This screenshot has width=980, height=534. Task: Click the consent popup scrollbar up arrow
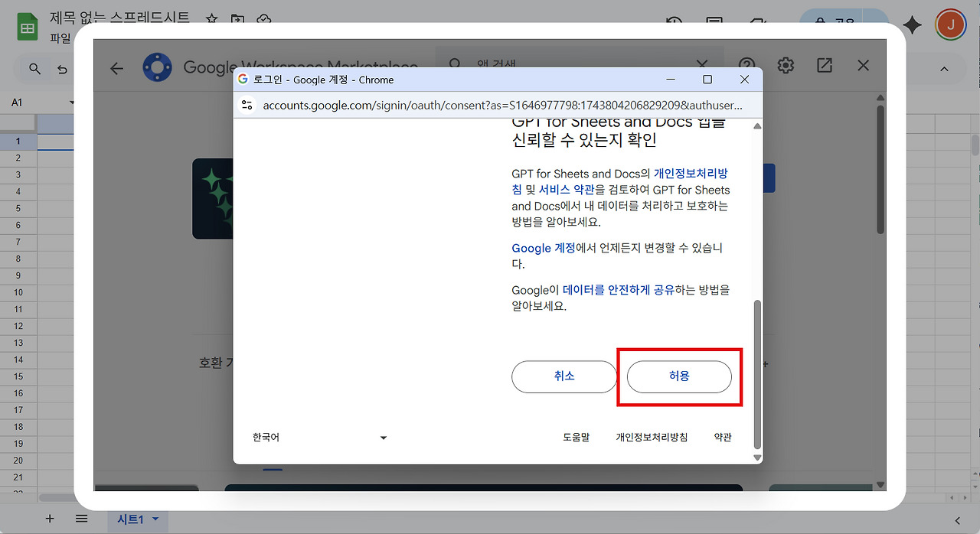click(x=757, y=125)
